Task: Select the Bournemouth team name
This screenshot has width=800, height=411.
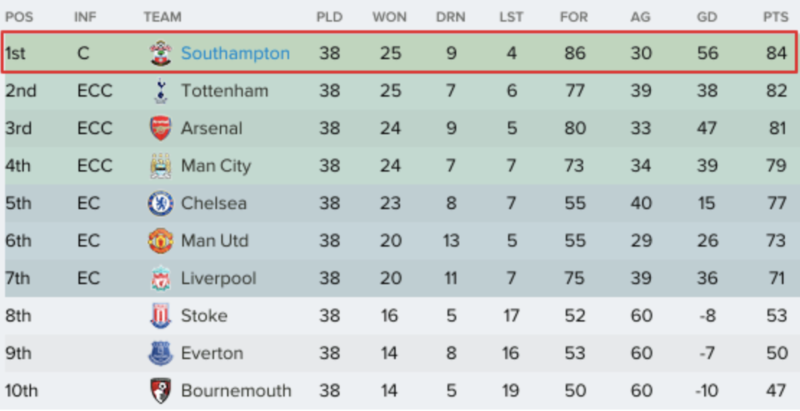Action: 236,391
